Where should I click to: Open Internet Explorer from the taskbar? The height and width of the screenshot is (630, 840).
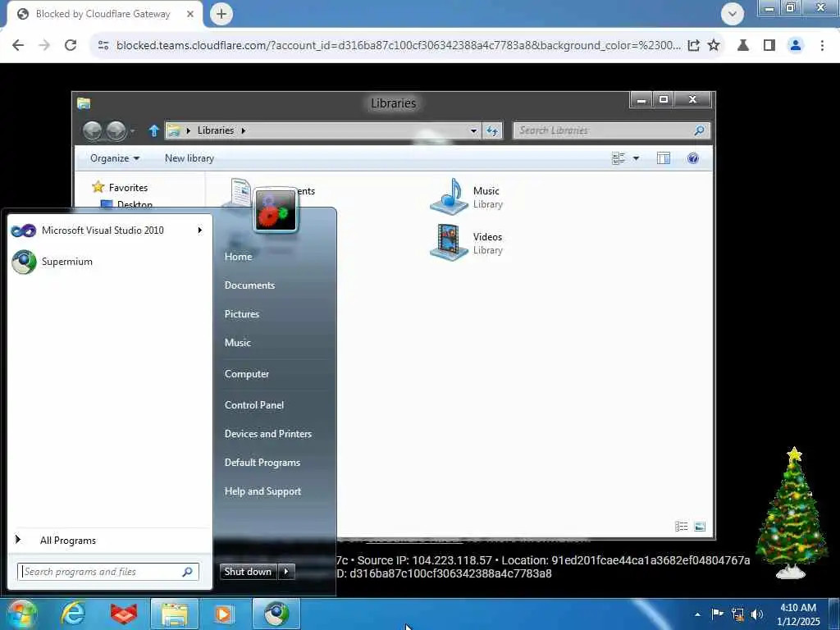click(x=73, y=614)
